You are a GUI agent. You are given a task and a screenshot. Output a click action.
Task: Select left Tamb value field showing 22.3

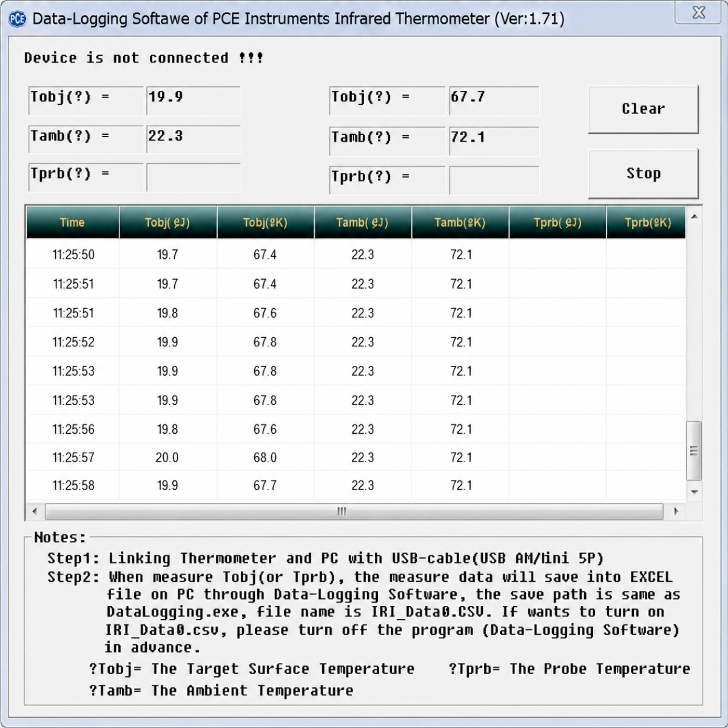pos(194,140)
